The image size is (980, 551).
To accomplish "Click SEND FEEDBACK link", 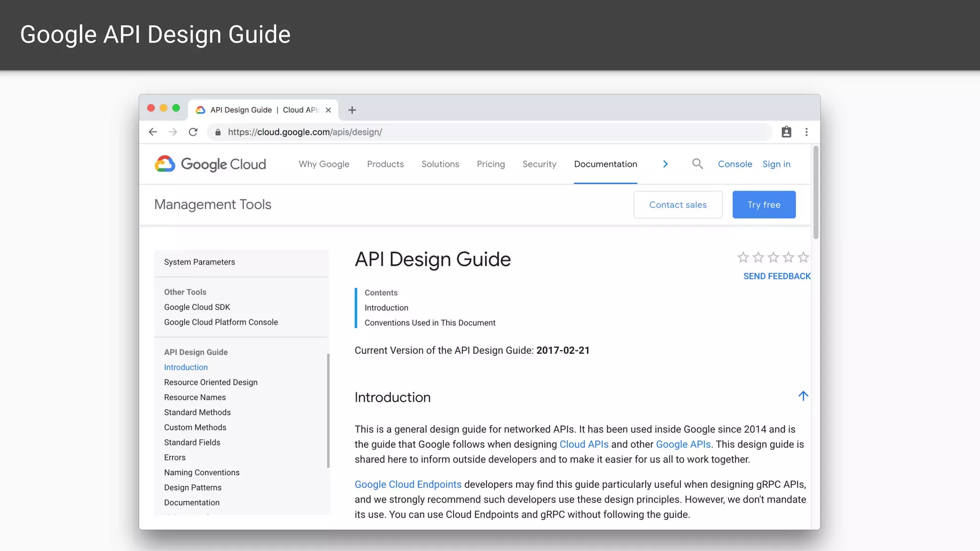I will [777, 276].
